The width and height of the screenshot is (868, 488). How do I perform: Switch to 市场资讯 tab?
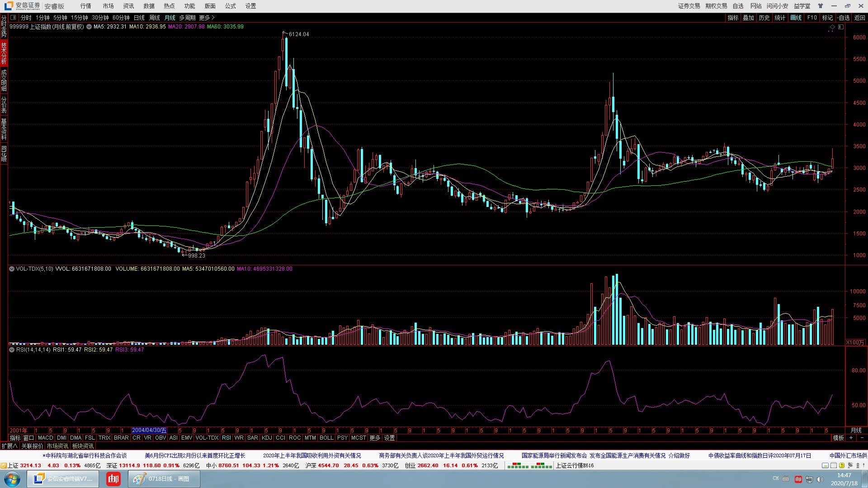coord(57,446)
